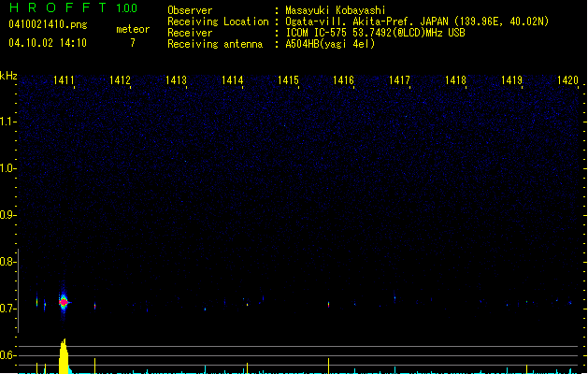This screenshot has height=374, width=588.
Task: Click the HROFFT title text
Action: 58,7
